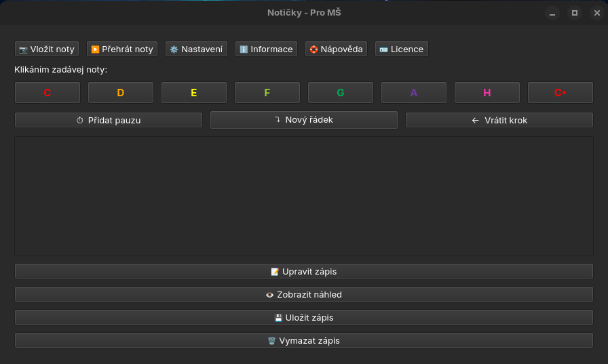Enter the yellow E note

[x=194, y=93]
